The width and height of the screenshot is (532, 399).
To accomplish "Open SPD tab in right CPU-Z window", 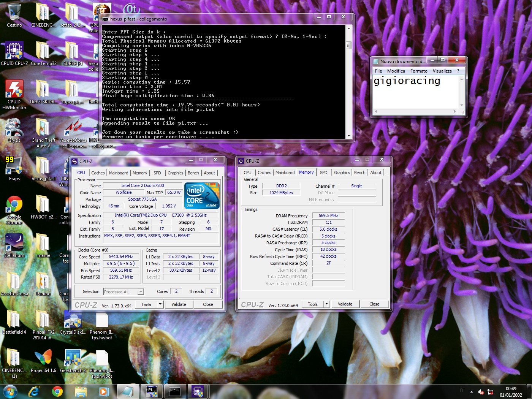I will coord(323,173).
